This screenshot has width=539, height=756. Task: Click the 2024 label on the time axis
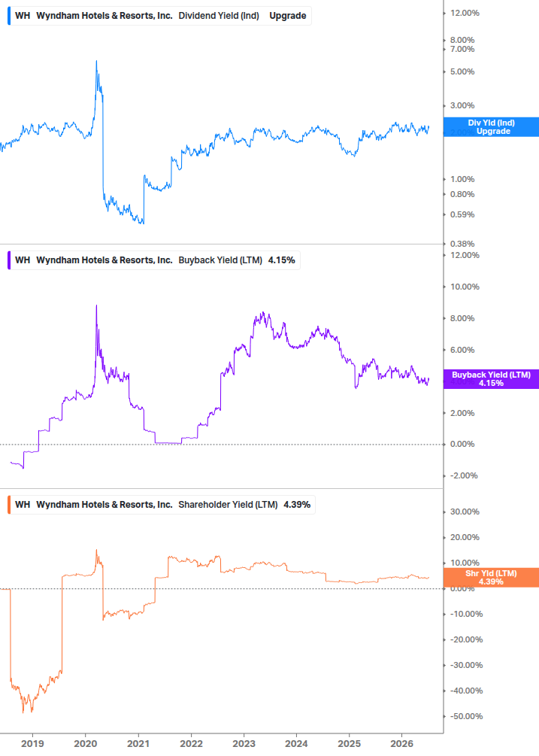(296, 744)
